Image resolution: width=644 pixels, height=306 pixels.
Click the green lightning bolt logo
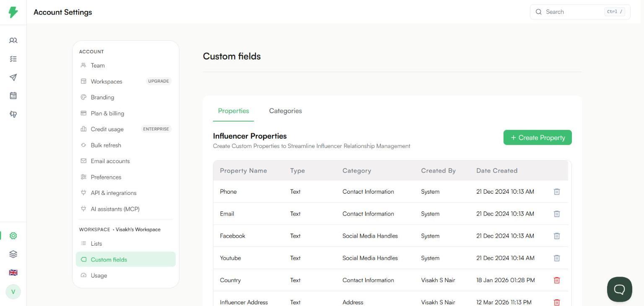pos(13,12)
